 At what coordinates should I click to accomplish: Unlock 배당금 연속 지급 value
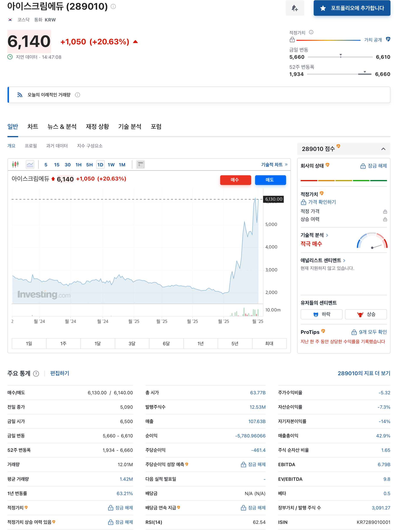253,508
